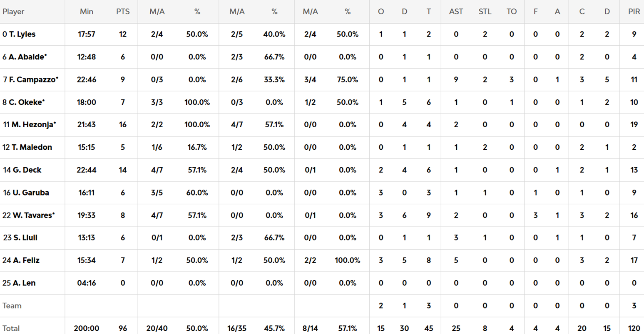The image size is (644, 334).
Task: Open M. Hezonja player page
Action: [x=33, y=125]
